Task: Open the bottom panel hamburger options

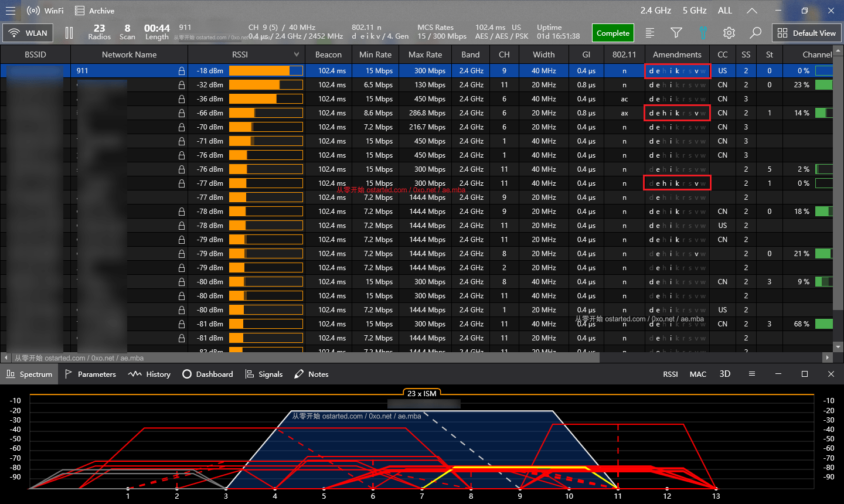Action: click(x=752, y=374)
